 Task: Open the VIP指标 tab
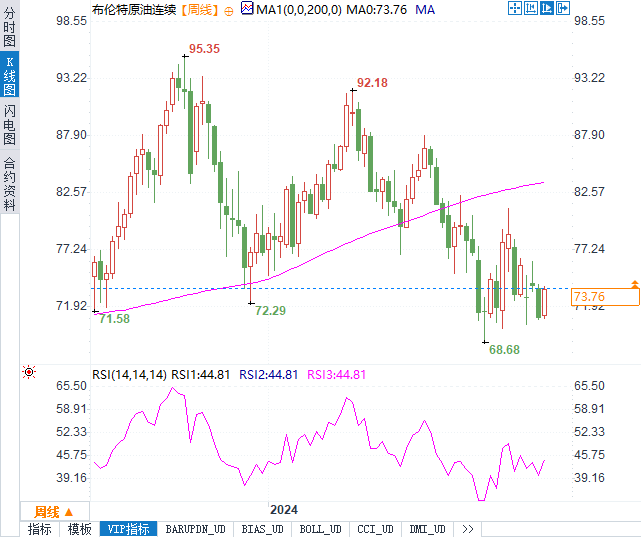128,529
